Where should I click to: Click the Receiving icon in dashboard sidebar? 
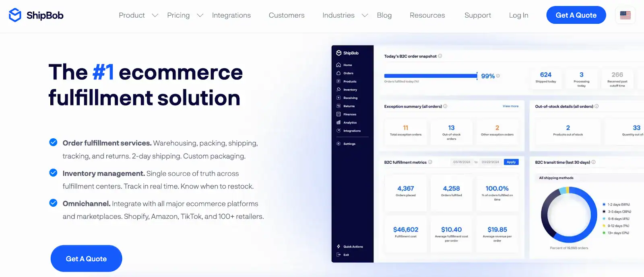(339, 98)
